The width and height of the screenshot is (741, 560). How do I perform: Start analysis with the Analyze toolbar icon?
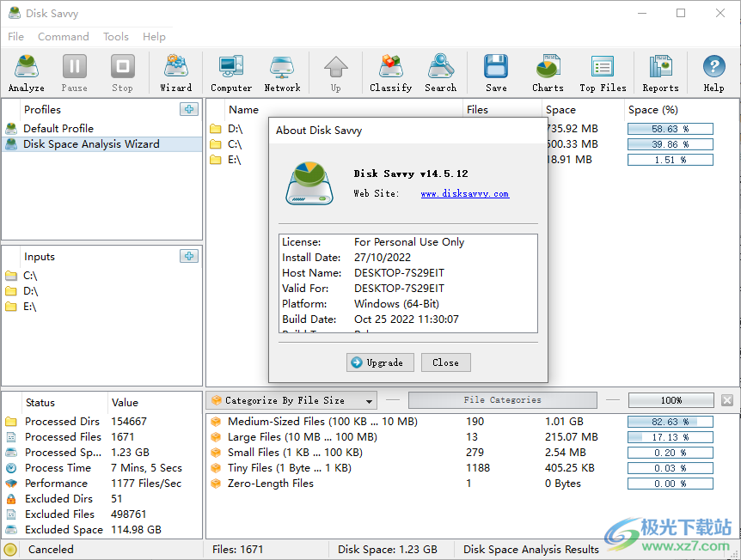27,73
